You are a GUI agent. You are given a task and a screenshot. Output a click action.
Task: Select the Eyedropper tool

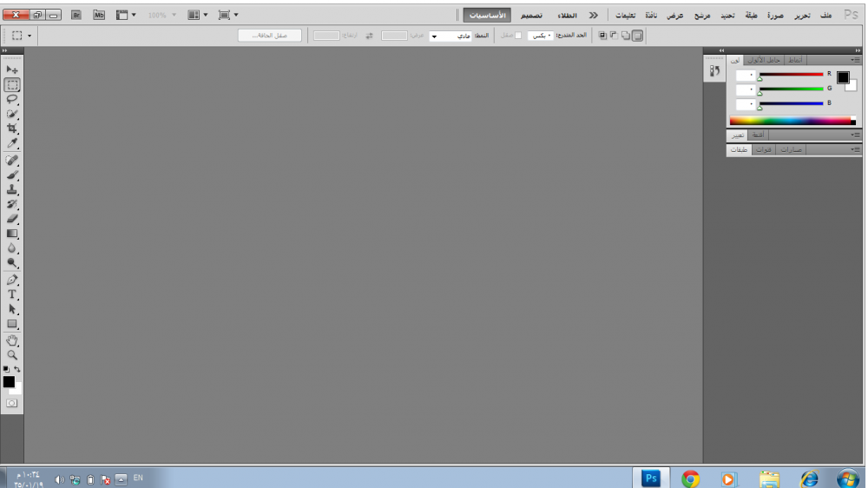12,143
